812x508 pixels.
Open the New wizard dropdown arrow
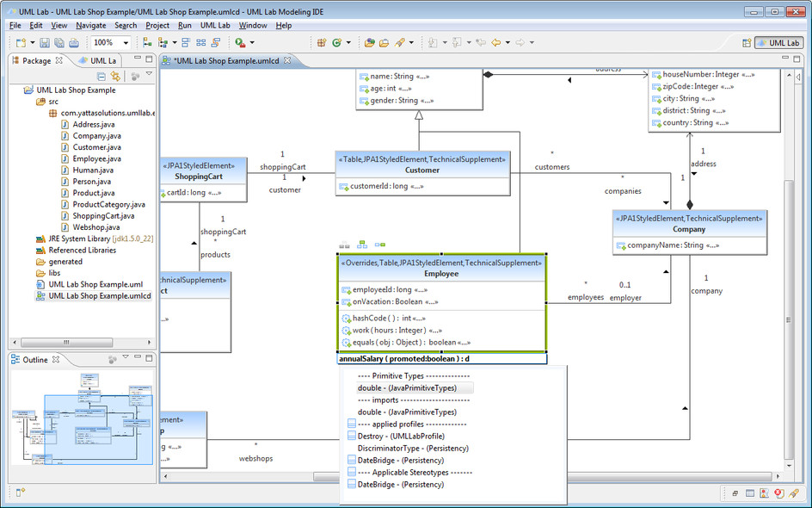[32, 42]
